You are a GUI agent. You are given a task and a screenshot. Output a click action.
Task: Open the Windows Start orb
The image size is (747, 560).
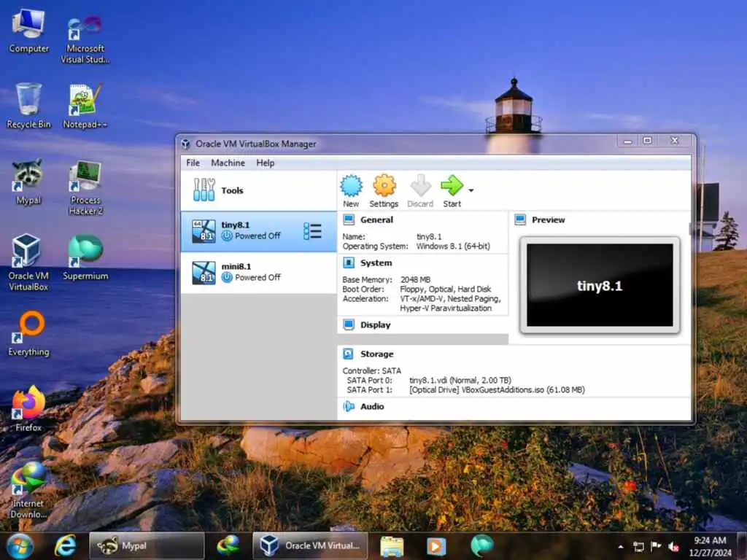coord(20,546)
